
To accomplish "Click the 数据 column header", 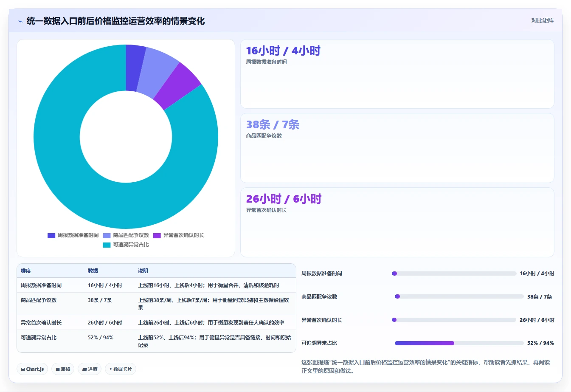I will 93,271.
